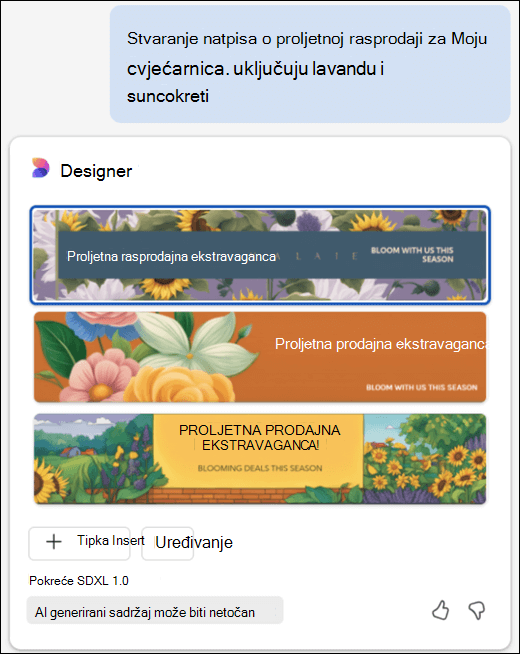Click the prompt message about proljetnoj rasprodaji
Image resolution: width=520 pixels, height=654 pixels.
(x=310, y=64)
